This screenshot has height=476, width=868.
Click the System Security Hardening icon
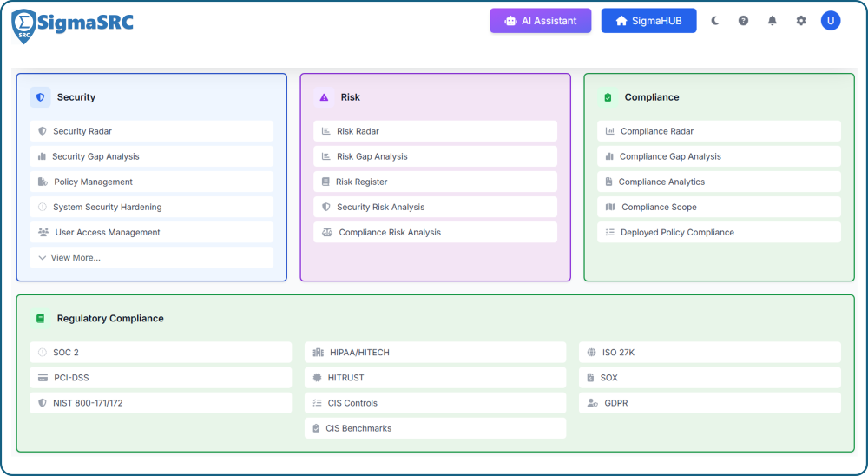pyautogui.click(x=42, y=208)
